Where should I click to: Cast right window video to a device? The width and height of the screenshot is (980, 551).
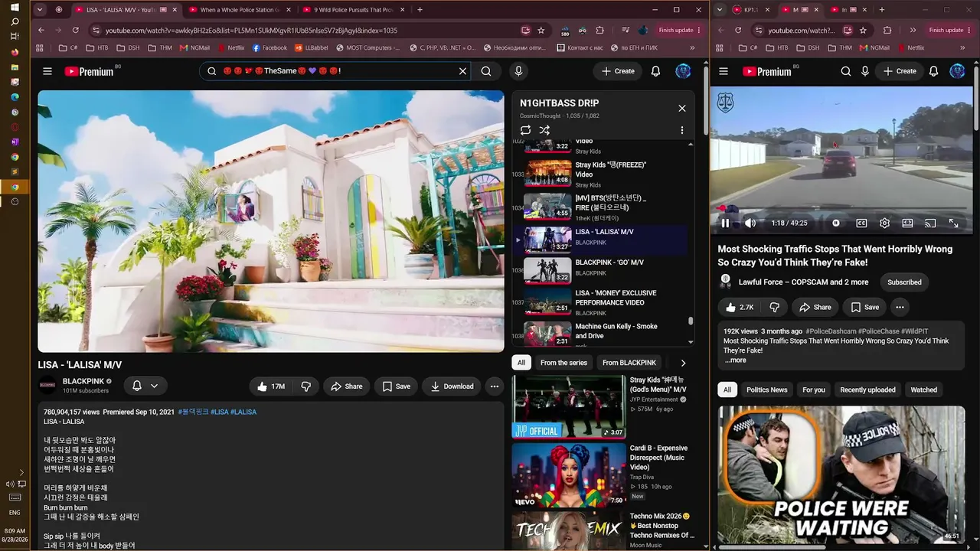(x=930, y=223)
